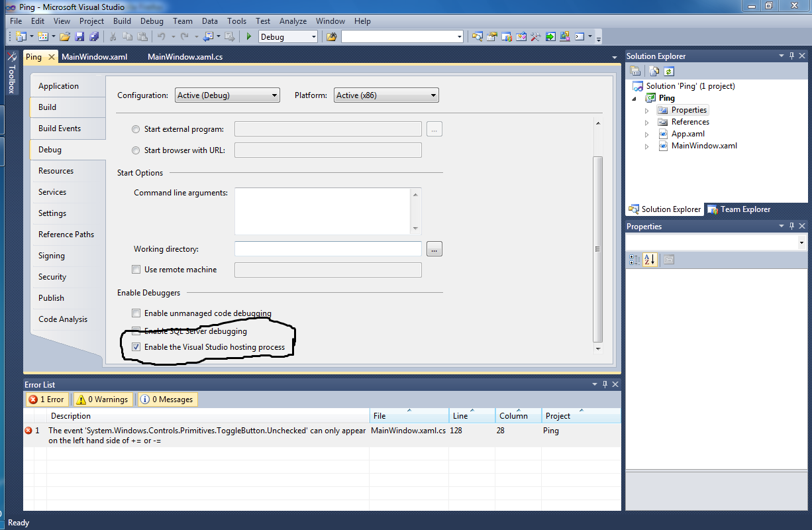812x530 pixels.
Task: Uncheck Enable the Visual Studio hosting process
Action: pos(136,347)
